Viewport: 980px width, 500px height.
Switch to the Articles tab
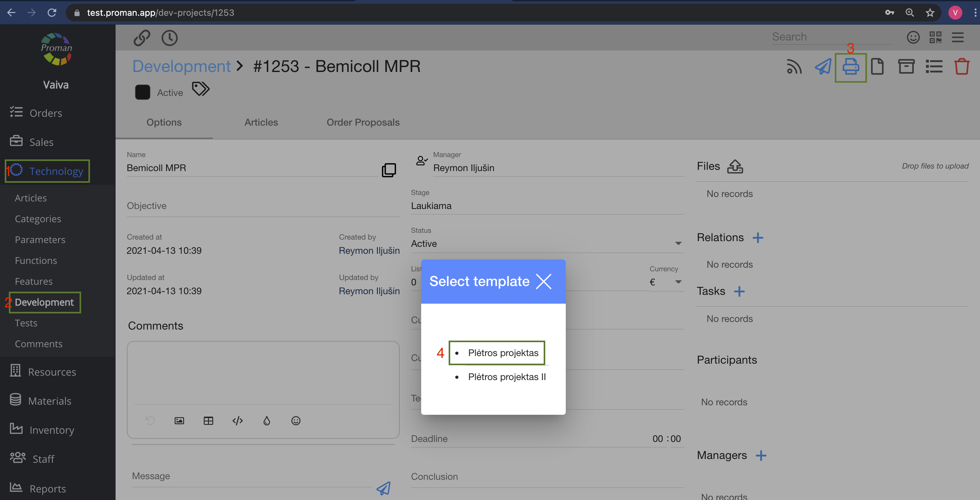(261, 122)
